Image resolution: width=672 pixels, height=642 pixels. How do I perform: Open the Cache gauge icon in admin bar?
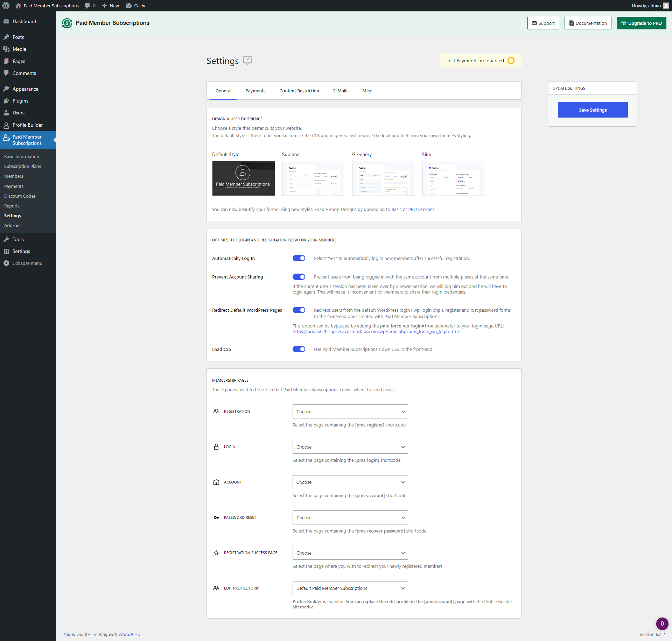tap(129, 6)
